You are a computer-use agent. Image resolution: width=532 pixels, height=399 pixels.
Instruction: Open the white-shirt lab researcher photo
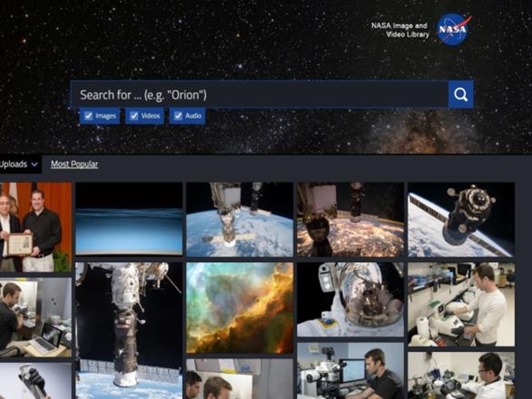[461, 304]
